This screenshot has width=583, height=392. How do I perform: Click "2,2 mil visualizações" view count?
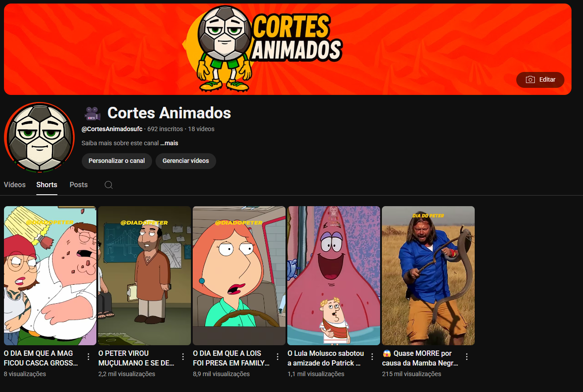pos(127,374)
